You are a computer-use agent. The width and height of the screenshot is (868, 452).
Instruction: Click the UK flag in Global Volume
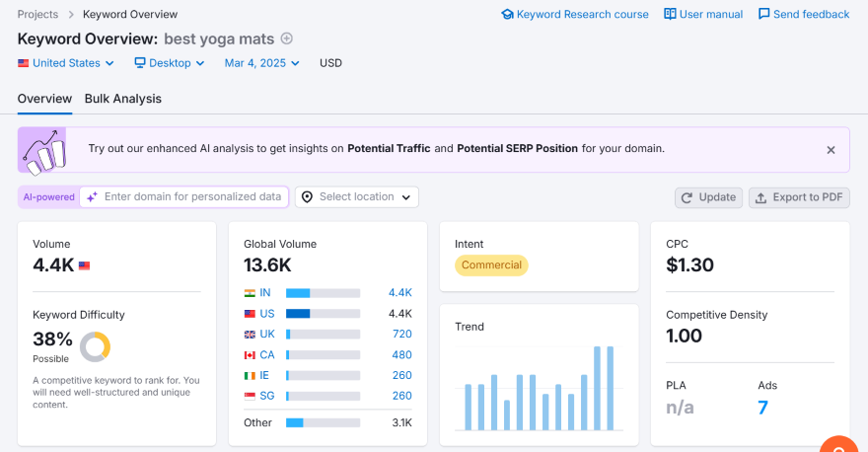(x=251, y=335)
